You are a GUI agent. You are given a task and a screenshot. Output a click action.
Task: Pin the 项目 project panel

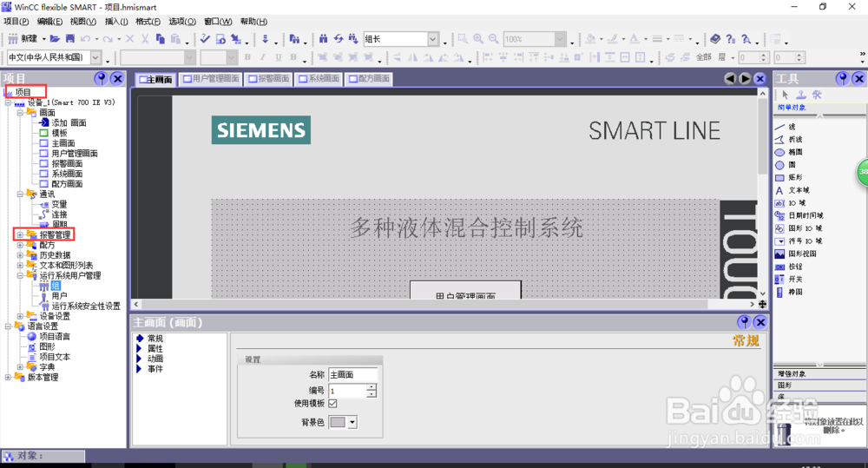[x=101, y=79]
